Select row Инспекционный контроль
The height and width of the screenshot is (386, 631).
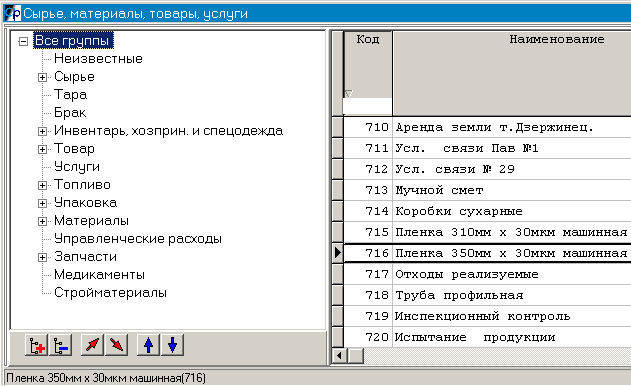click(x=512, y=316)
